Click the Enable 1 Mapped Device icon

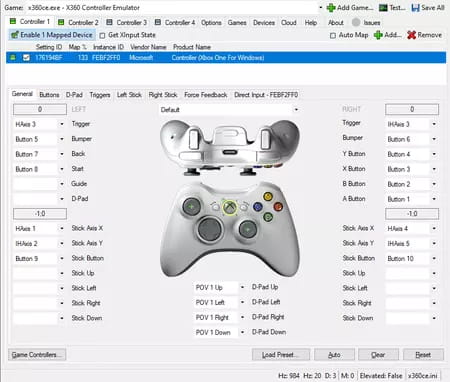14,35
